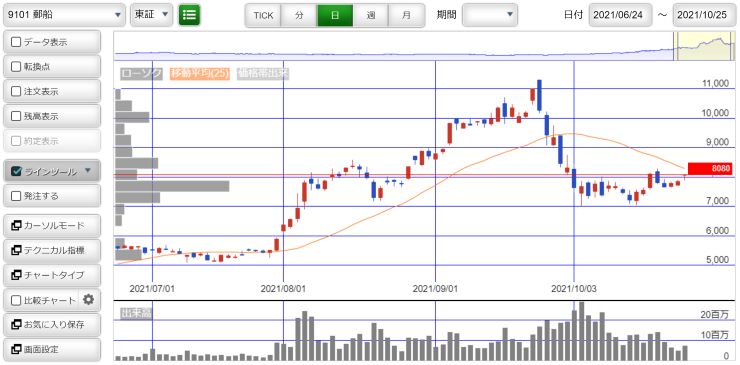Click the red 8080 current price tag

click(710, 168)
